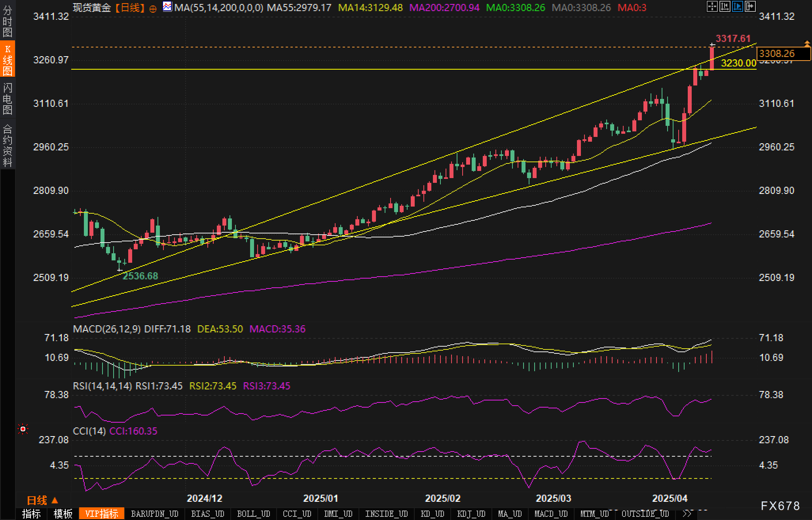Expand the 日线 period selector at bottom left

coord(42,501)
